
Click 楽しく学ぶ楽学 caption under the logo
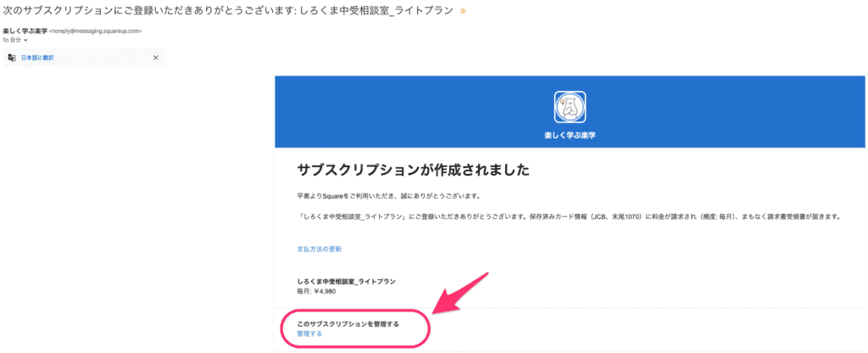click(x=570, y=135)
